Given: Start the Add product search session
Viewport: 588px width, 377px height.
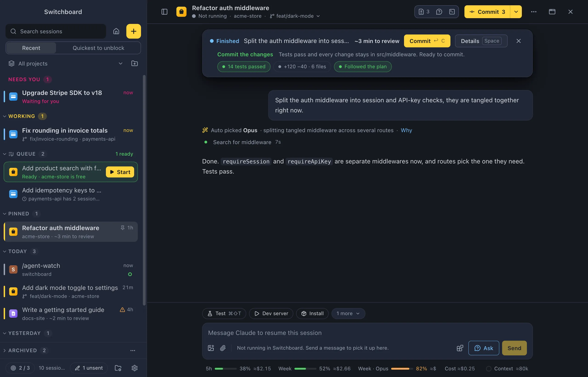Looking at the screenshot, I should coord(120,172).
